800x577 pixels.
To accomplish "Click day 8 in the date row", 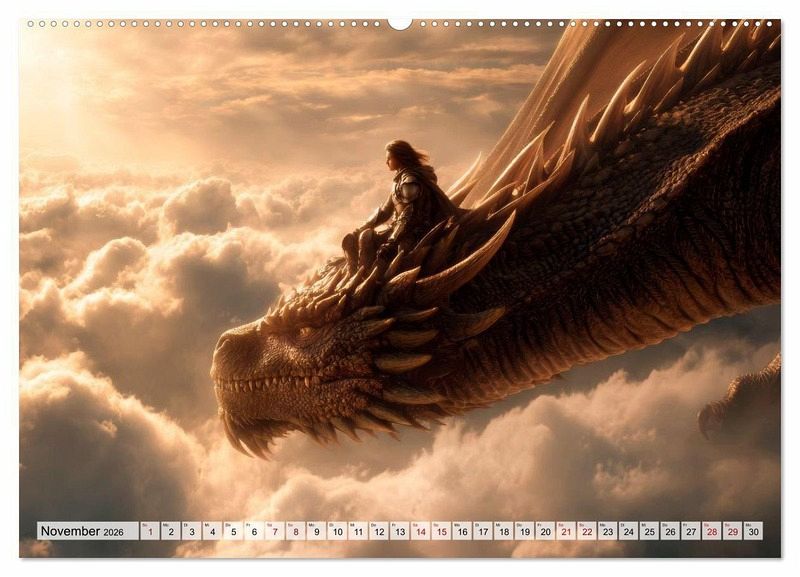I will [x=296, y=531].
